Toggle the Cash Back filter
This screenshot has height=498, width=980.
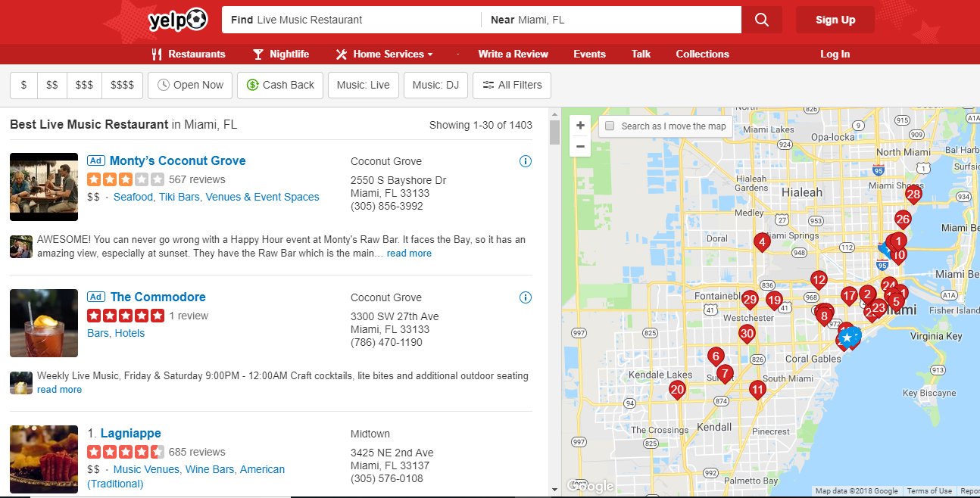click(280, 85)
